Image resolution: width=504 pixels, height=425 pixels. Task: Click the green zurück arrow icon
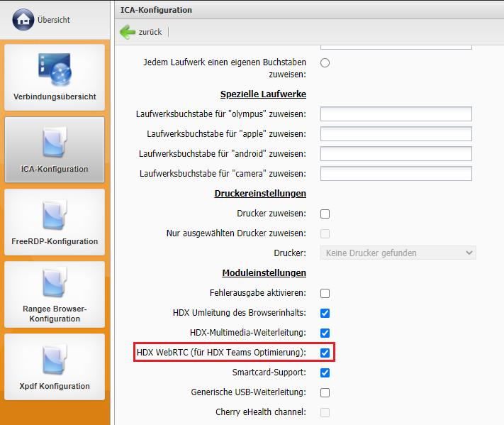pyautogui.click(x=128, y=32)
